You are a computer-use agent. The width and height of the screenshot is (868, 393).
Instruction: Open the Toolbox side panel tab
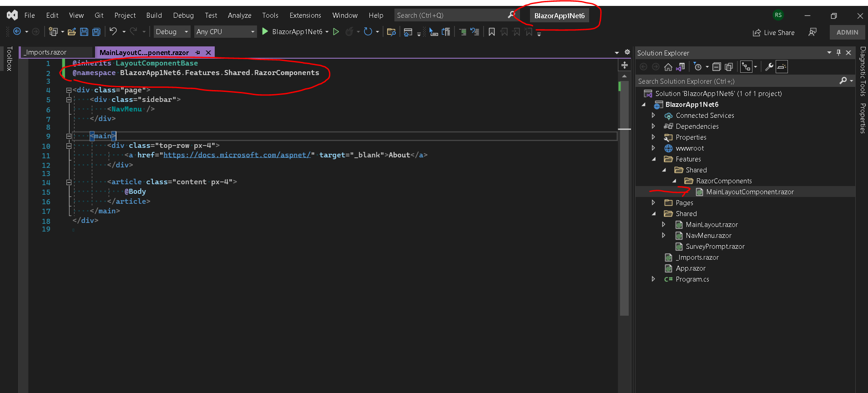[9, 59]
